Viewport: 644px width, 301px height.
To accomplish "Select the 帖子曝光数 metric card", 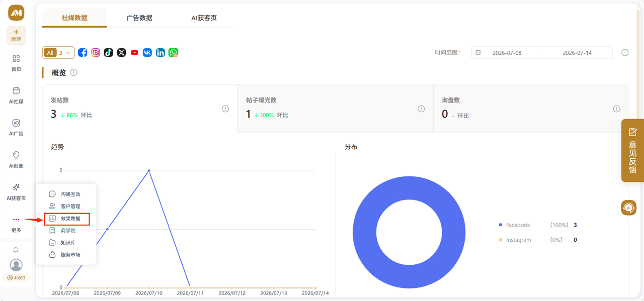I will [336, 109].
